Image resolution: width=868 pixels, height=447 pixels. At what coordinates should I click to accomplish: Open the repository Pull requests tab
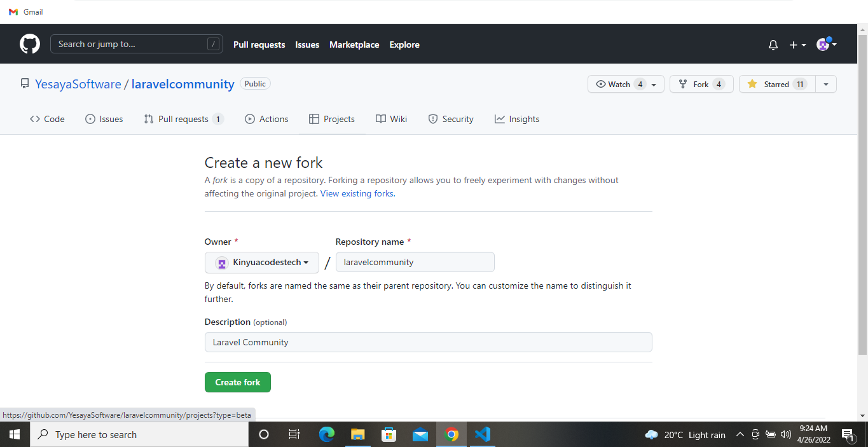pyautogui.click(x=184, y=119)
